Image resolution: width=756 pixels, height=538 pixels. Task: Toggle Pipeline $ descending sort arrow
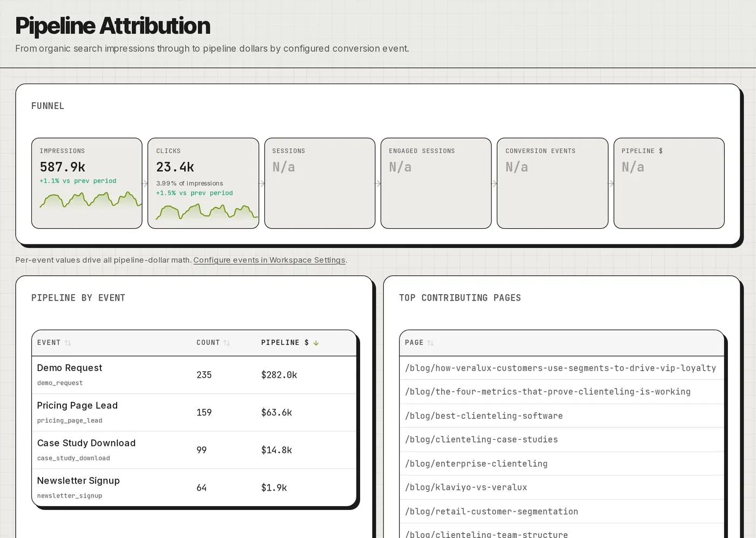pyautogui.click(x=316, y=343)
